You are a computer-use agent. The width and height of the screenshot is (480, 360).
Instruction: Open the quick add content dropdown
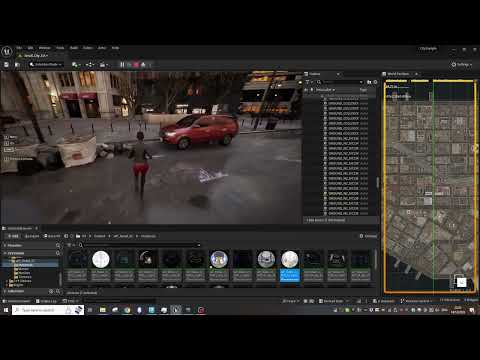76,65
